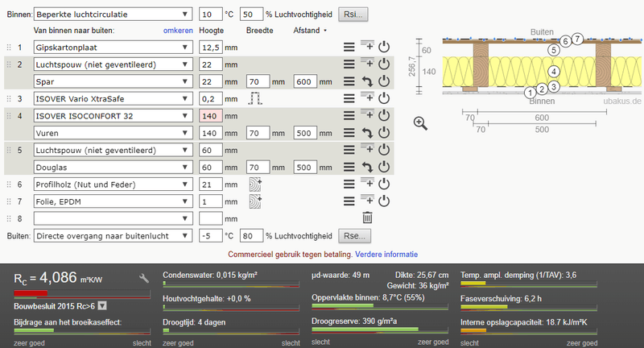Open the Buiten transition dropdown
Screen dimensions: 644x348
pyautogui.click(x=113, y=236)
